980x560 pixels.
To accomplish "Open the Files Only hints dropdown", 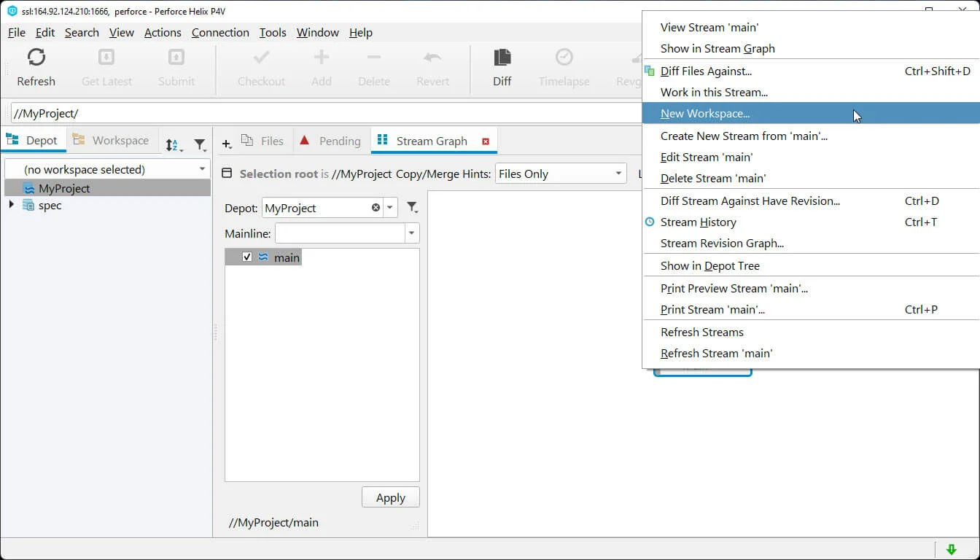I will click(x=618, y=174).
